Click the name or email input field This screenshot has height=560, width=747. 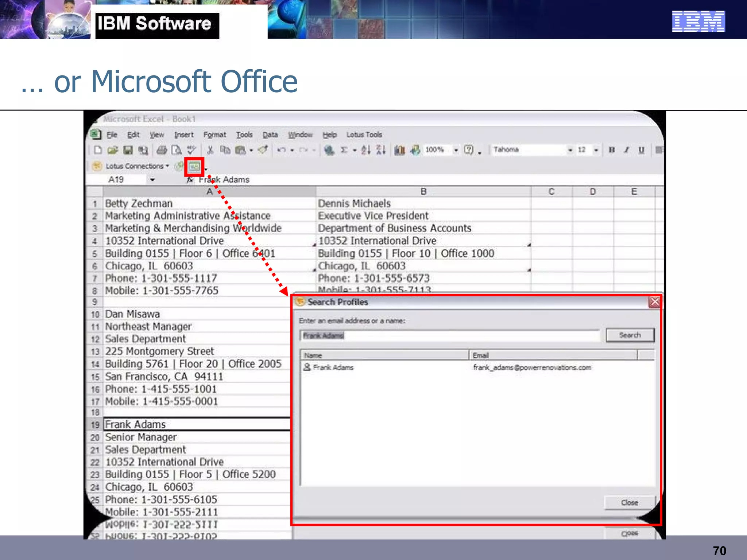click(450, 335)
